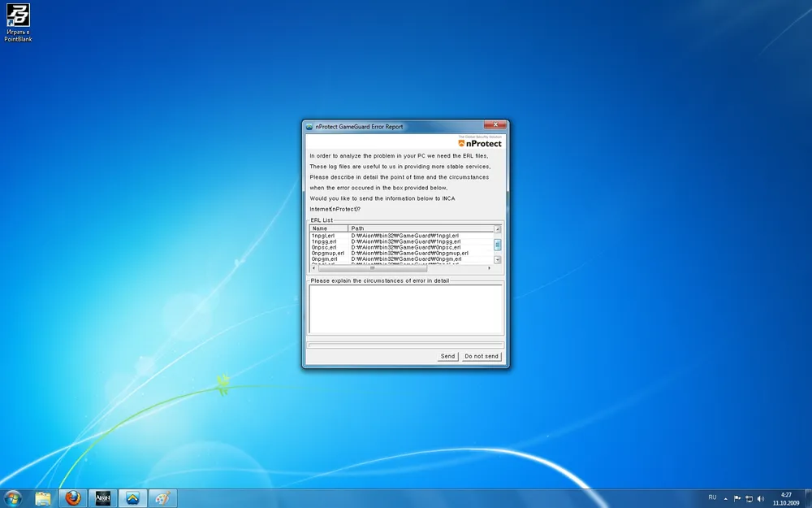Open the taskbar clock and date
Viewport: 812px width, 508px height.
tap(786, 498)
